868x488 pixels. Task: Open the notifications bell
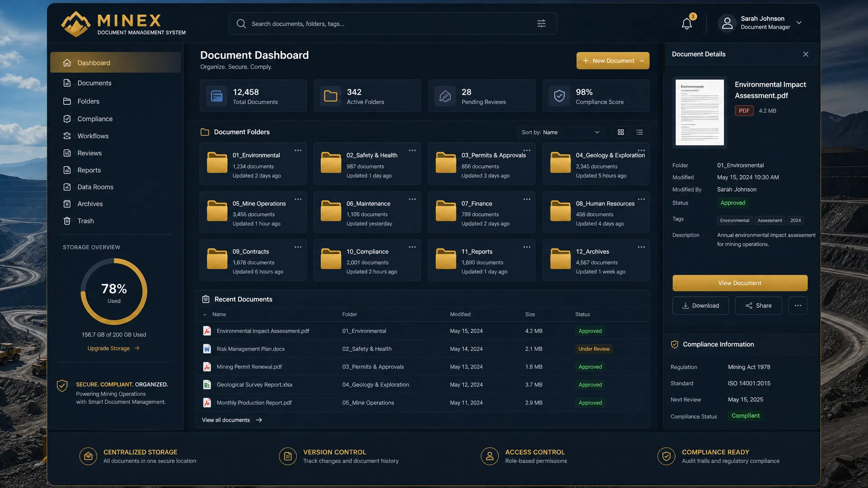(x=687, y=23)
